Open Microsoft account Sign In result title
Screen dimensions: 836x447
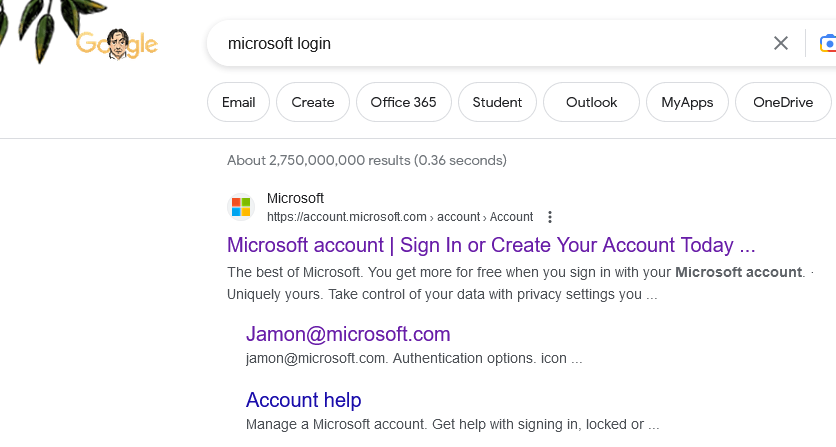click(x=490, y=245)
